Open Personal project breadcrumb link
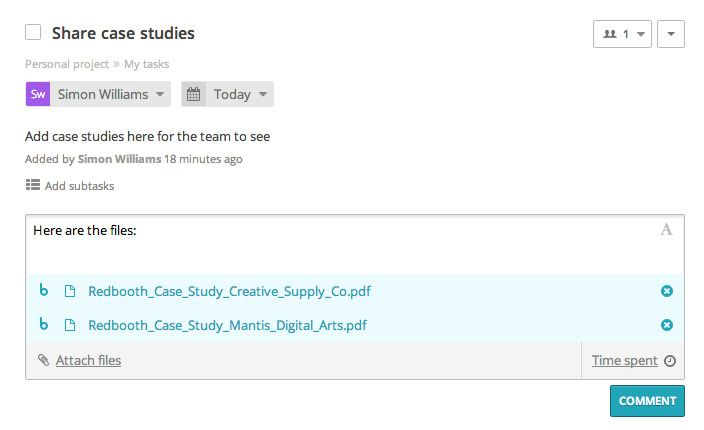Screen dimensions: 704x430 pos(67,64)
